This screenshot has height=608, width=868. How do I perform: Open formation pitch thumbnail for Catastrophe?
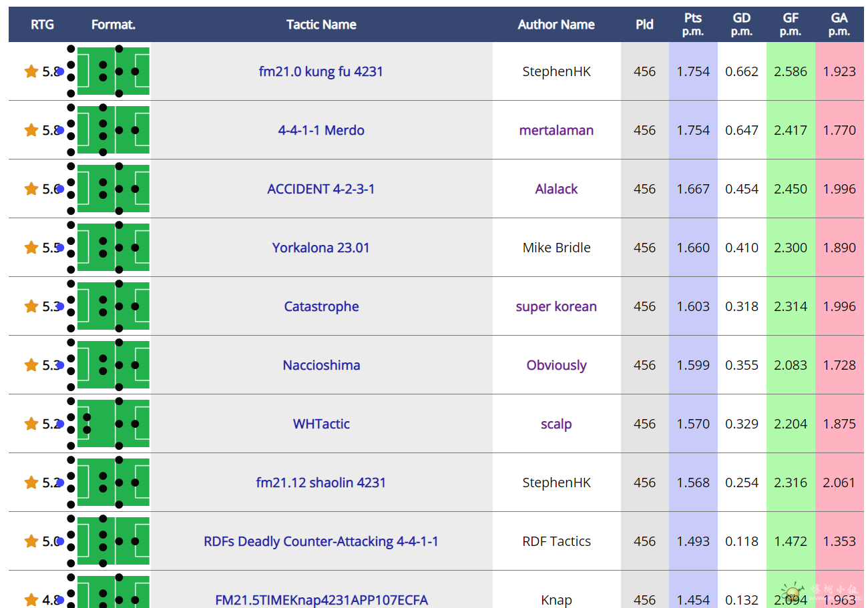(114, 306)
